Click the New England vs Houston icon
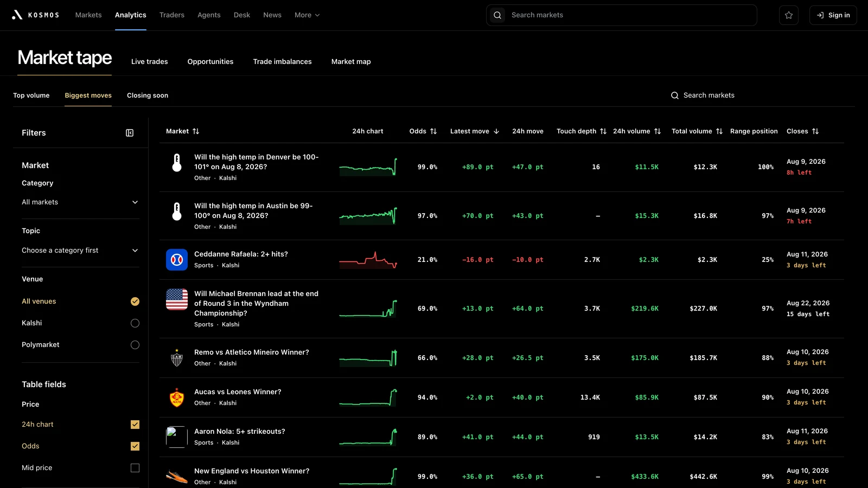 pyautogui.click(x=177, y=477)
